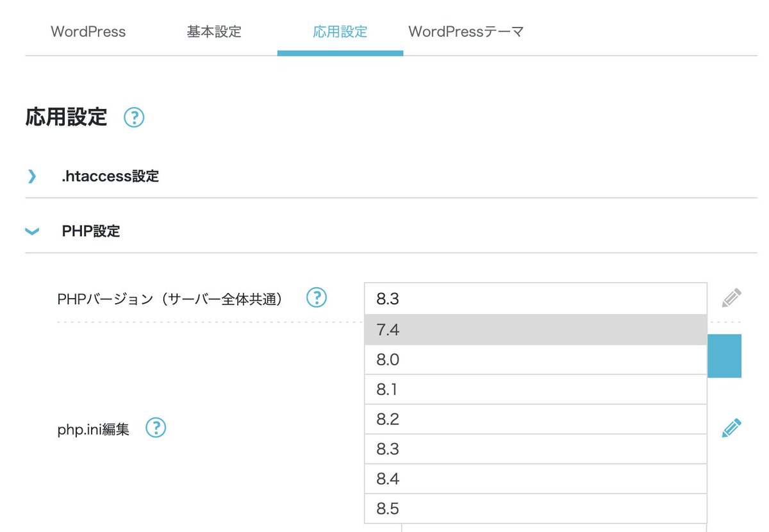This screenshot has width=769, height=532.
Task: Select the 応用設定 tab
Action: [x=340, y=31]
